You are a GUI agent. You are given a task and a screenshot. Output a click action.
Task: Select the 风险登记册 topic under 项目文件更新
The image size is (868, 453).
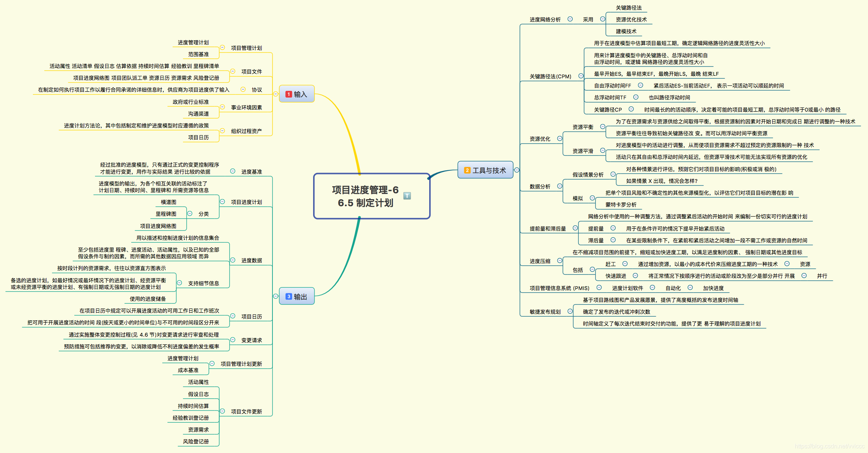point(196,442)
